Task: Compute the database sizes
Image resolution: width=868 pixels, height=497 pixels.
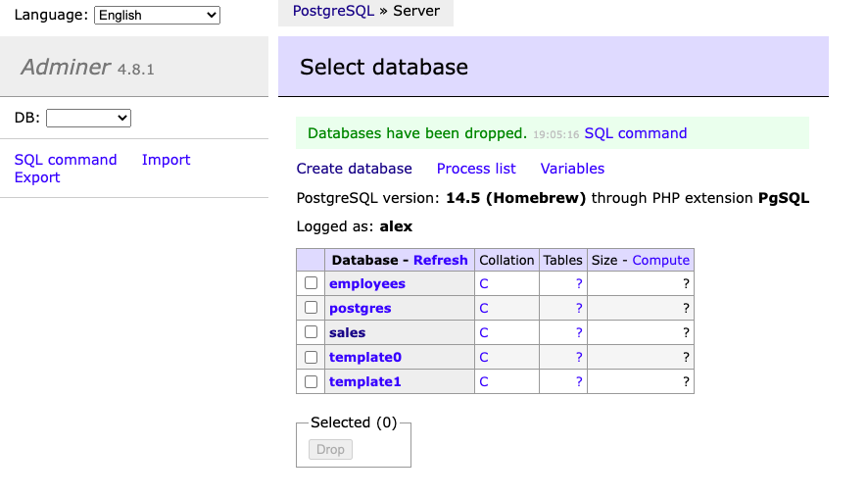Action: [x=660, y=260]
